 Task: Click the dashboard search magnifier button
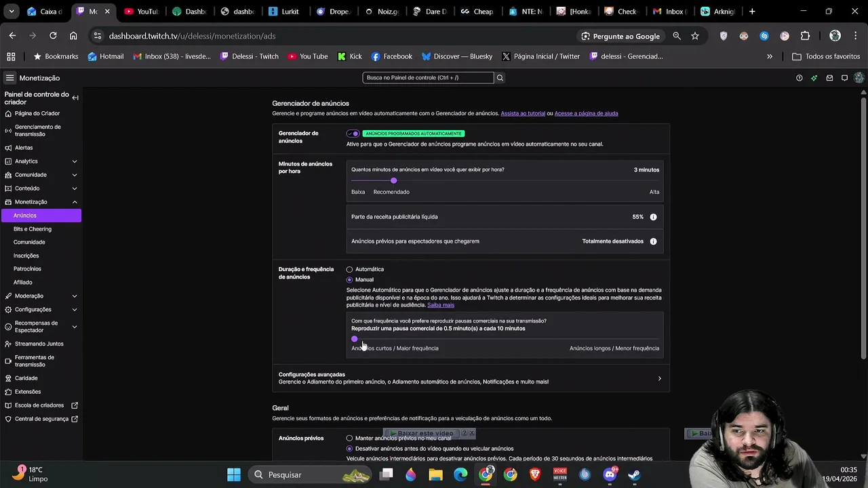(500, 78)
